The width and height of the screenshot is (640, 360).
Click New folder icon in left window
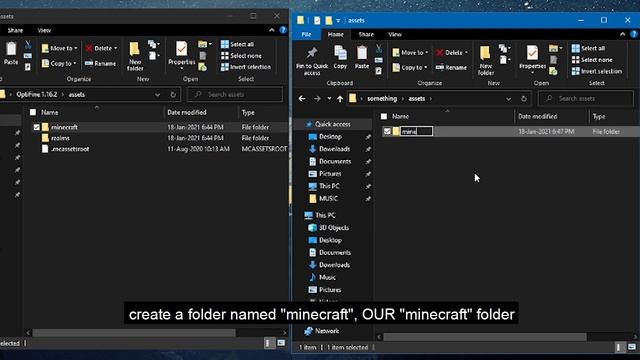(x=135, y=56)
